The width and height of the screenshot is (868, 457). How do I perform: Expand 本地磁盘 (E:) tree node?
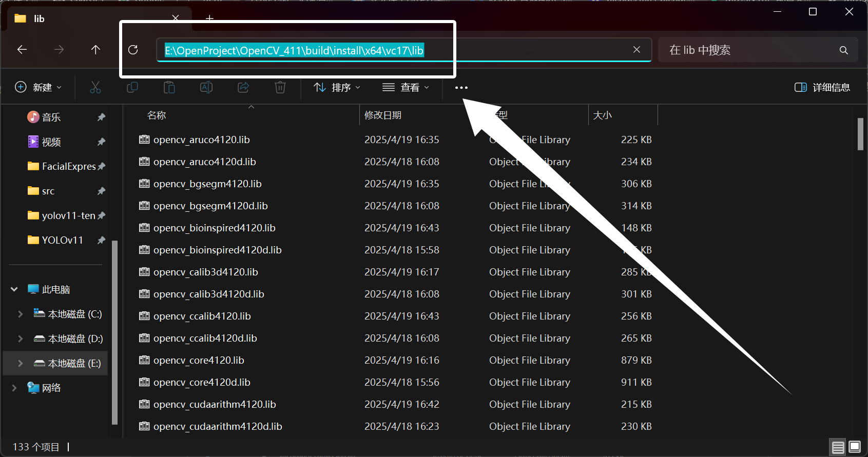21,363
